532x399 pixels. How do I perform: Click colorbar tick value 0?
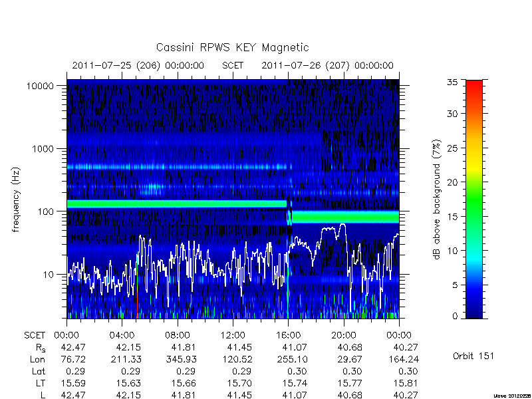point(455,317)
